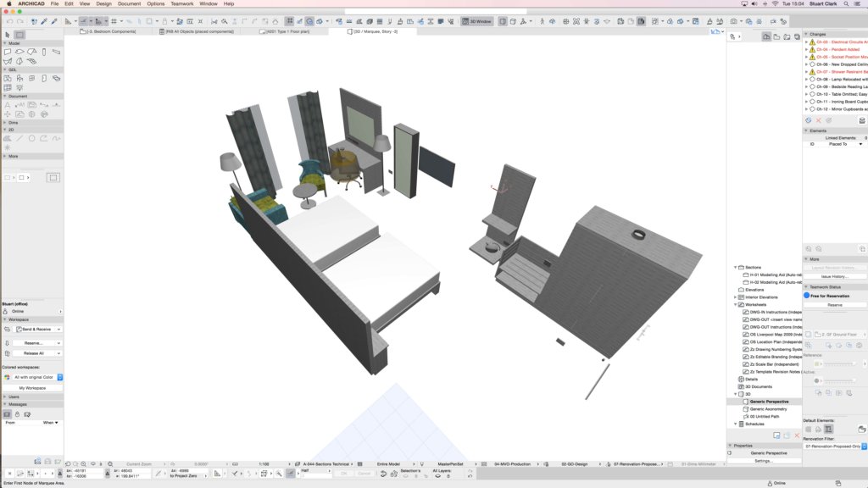868x488 pixels.
Task: Select the Circle tool in 2D section
Action: (32, 138)
